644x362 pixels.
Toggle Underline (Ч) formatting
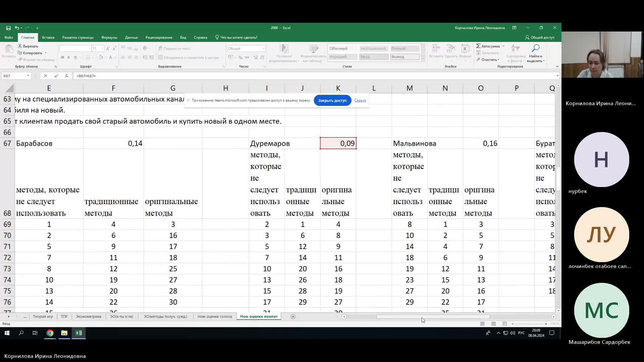[75, 57]
